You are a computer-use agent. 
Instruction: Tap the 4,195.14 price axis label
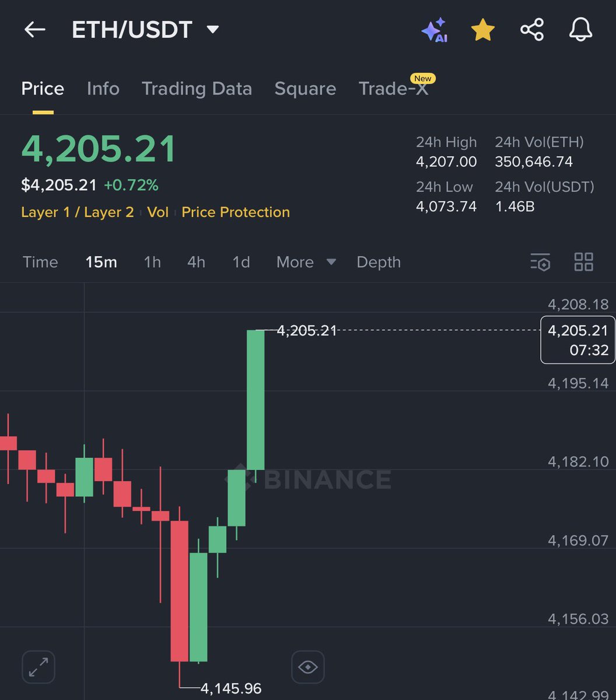click(578, 383)
